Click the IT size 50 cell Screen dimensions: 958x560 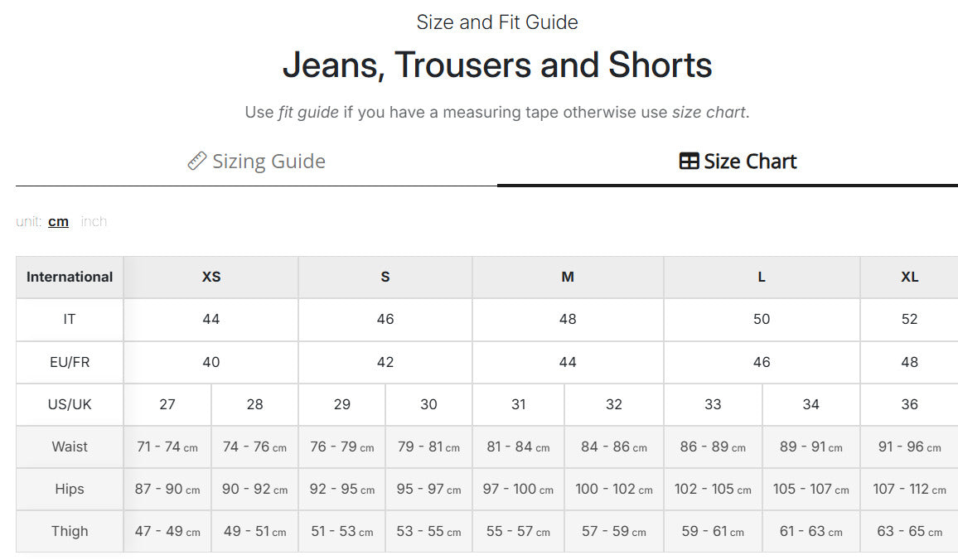pos(762,320)
